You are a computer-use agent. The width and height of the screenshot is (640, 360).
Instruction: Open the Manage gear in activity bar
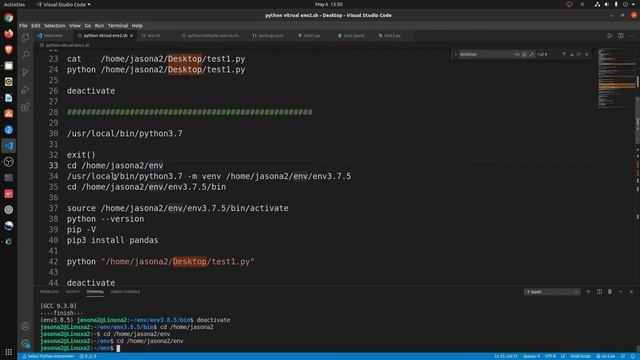(25, 344)
